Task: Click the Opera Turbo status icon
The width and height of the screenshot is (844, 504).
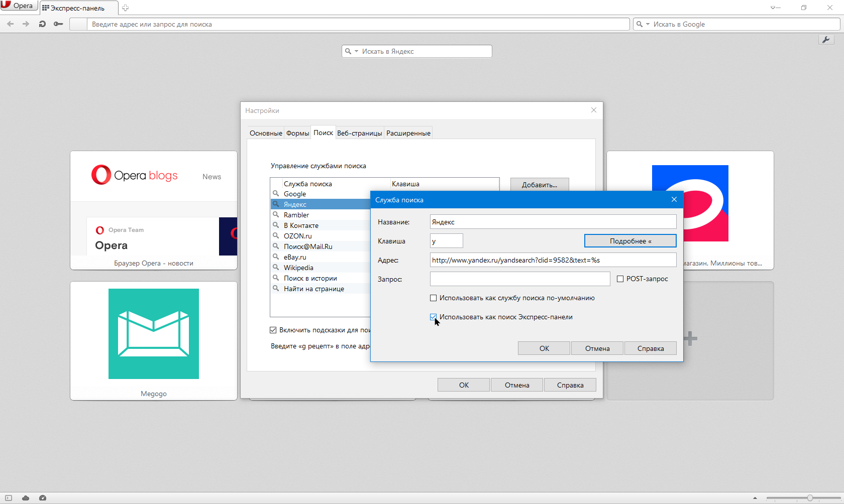Action: pos(43,498)
